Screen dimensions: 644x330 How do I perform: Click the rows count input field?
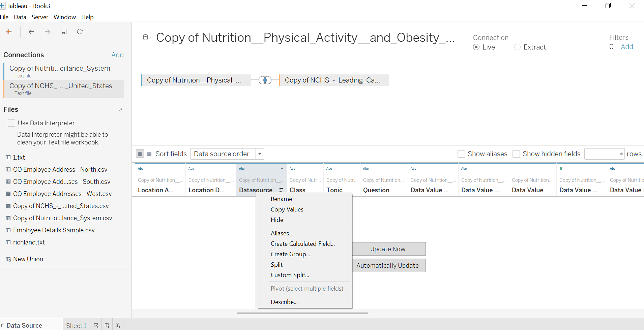(x=602, y=154)
